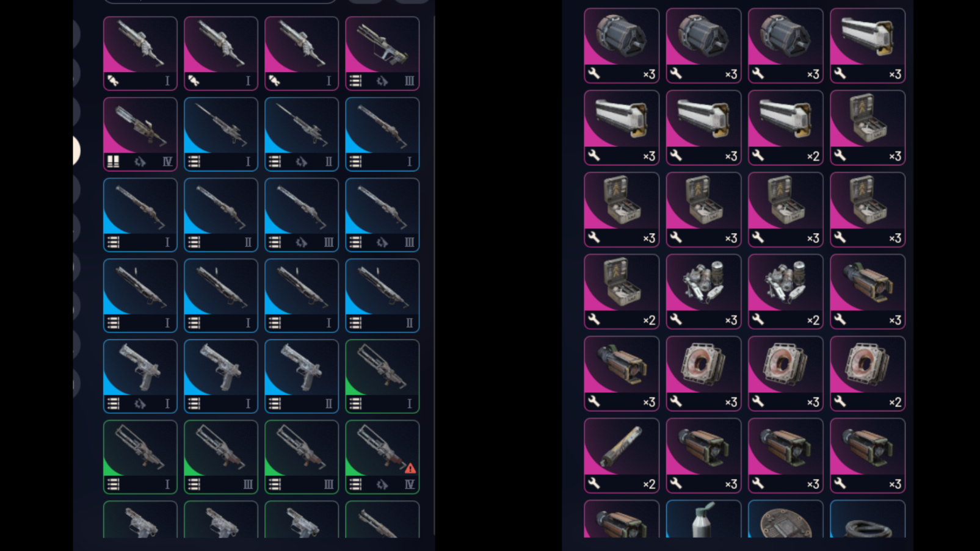Select the pink-rarity weapon marked tier III
Image resolution: width=980 pixels, height=551 pixels.
point(382,54)
